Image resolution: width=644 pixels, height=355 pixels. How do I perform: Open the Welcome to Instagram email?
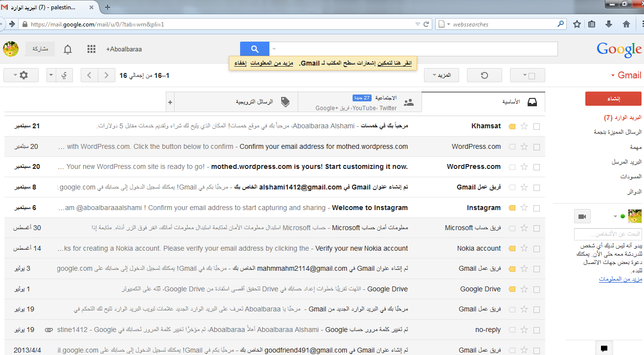274,208
